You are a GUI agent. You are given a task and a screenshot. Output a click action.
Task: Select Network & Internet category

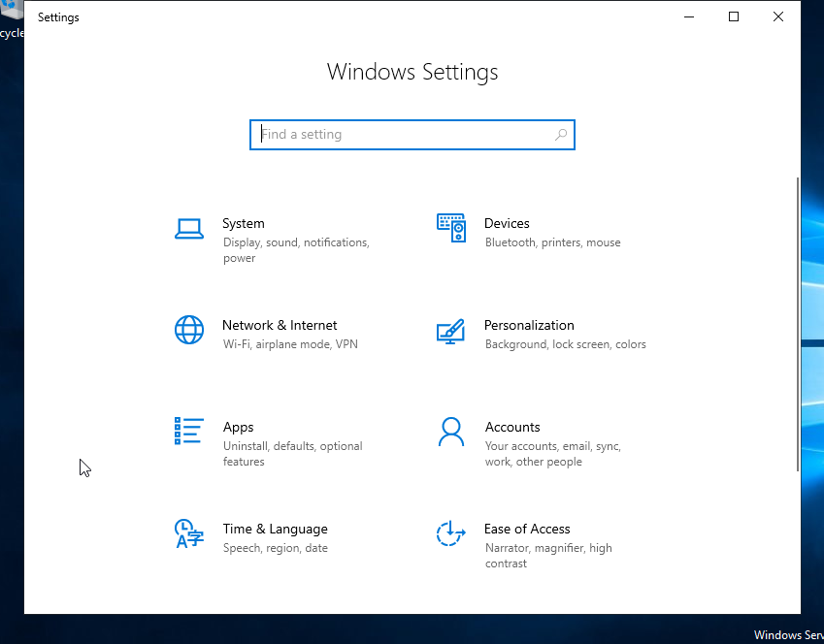280,325
